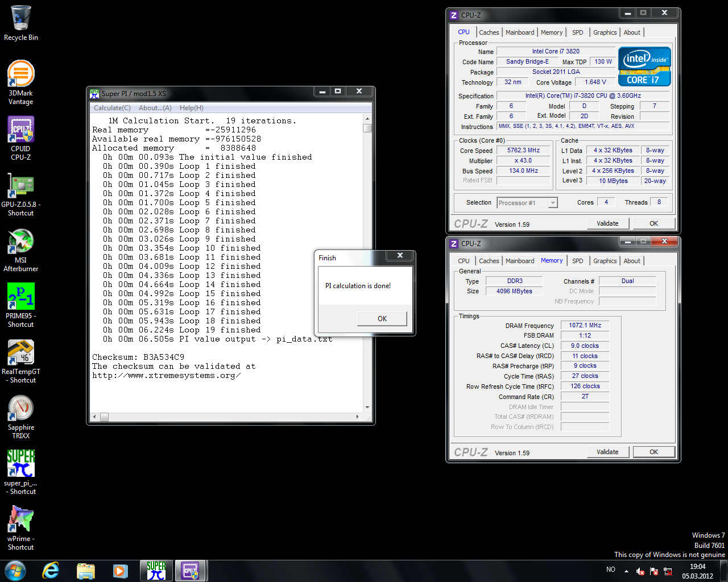Open the Recycle Bin desktop icon
This screenshot has height=582, width=728.
point(21,23)
